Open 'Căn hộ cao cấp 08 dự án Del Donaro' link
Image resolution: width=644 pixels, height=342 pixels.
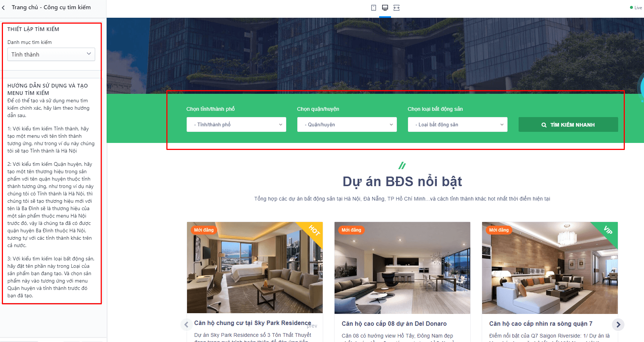pyautogui.click(x=394, y=324)
